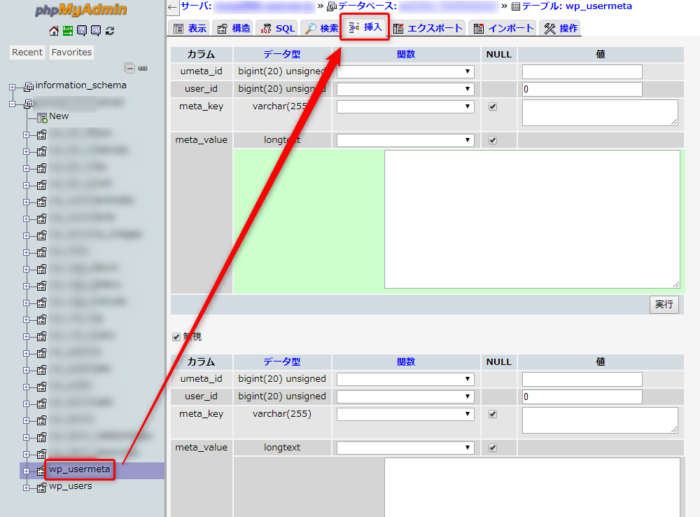Viewport: 700px width, 517px height.
Task: Click the Home icon under phpMyAdmin logo
Action: click(x=54, y=31)
